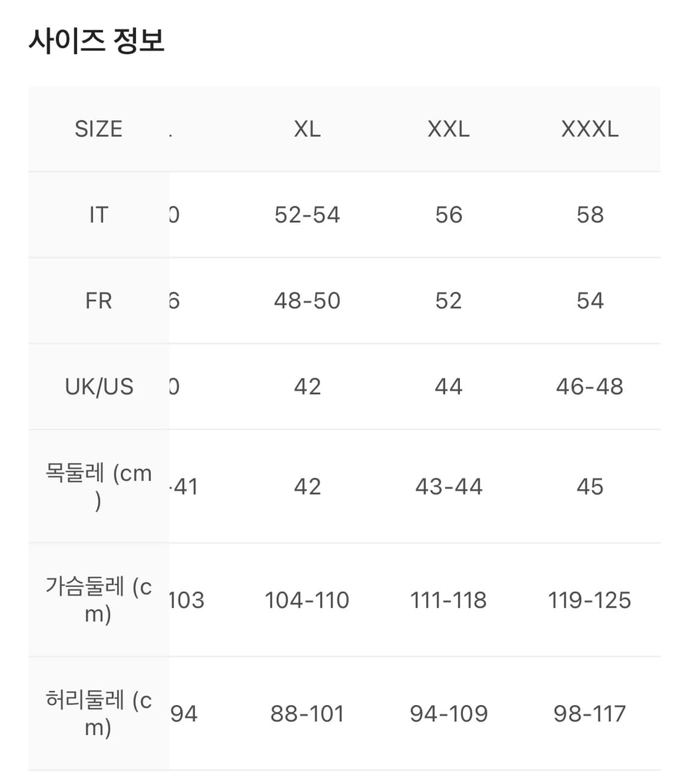Select the XXL size column header
This screenshot has height=784, width=689.
(x=448, y=129)
